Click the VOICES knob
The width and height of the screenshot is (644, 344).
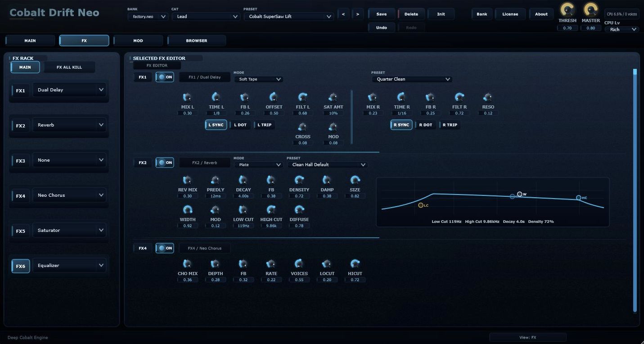coord(299,264)
